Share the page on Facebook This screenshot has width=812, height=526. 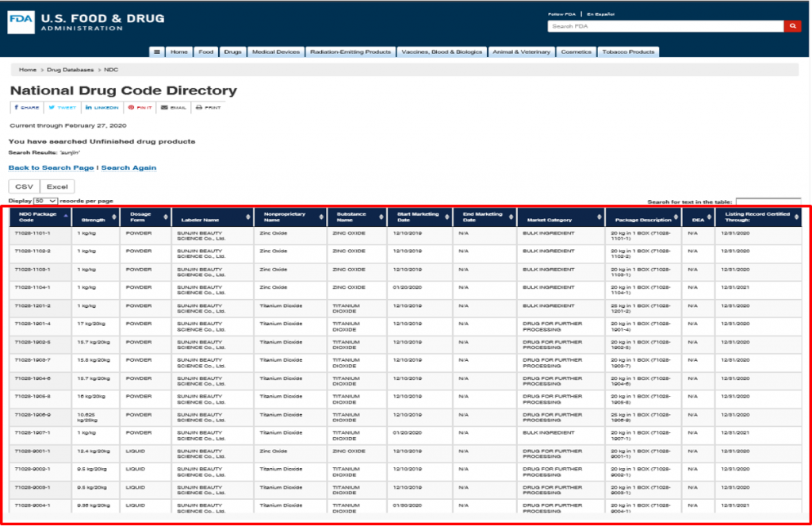[26, 107]
